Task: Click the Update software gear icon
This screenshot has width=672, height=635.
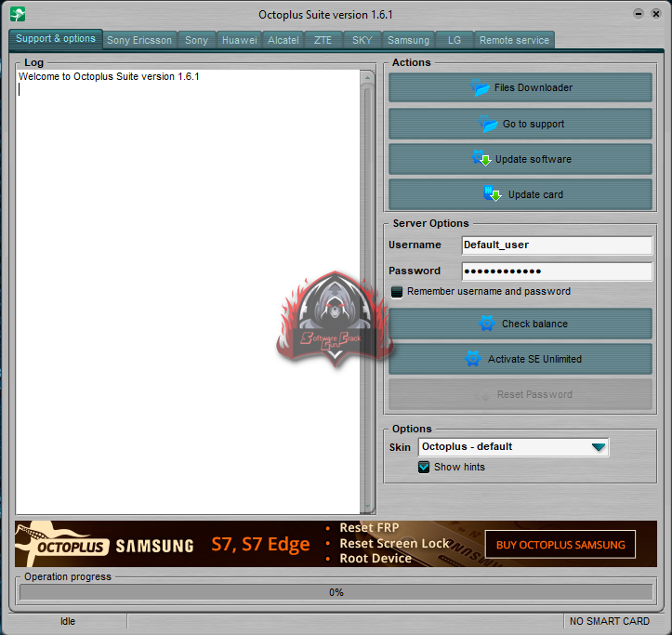Action: [481, 158]
